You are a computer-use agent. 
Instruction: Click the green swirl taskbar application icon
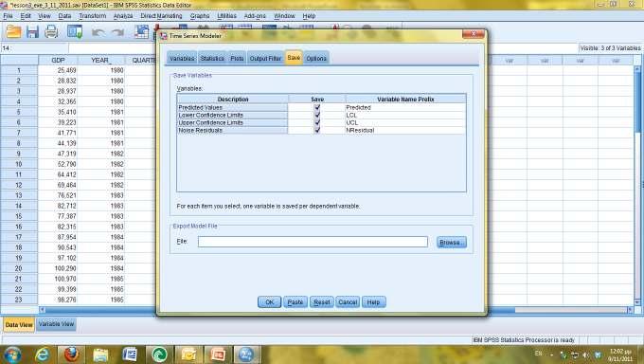pyautogui.click(x=159, y=355)
